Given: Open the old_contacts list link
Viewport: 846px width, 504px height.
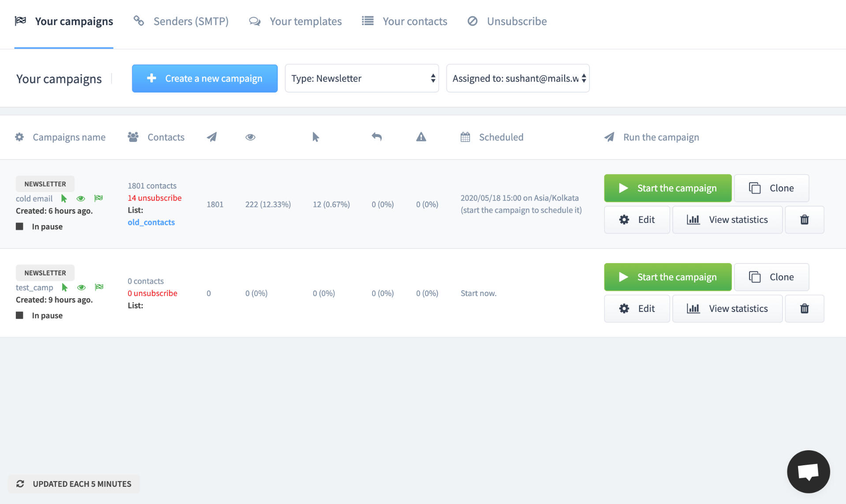Looking at the screenshot, I should 151,222.
